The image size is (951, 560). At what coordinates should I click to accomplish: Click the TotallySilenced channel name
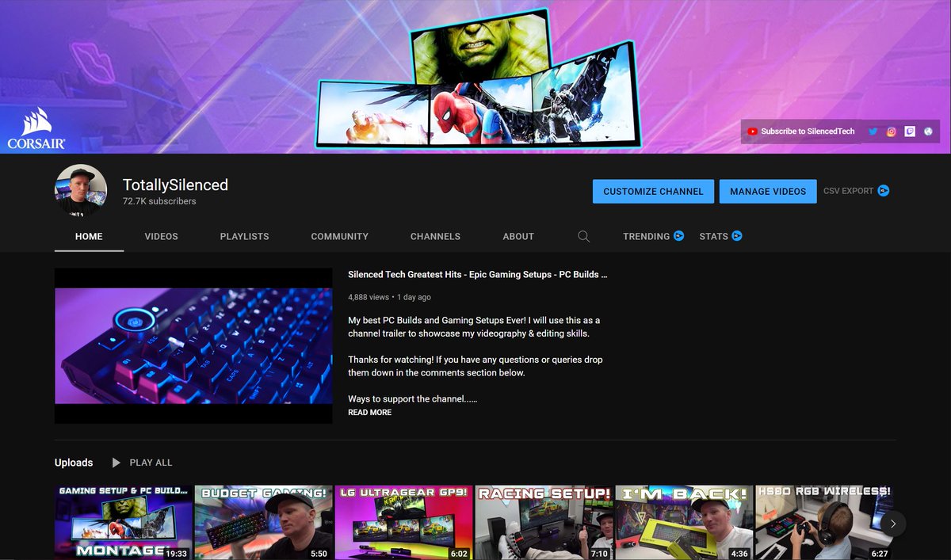pos(175,185)
